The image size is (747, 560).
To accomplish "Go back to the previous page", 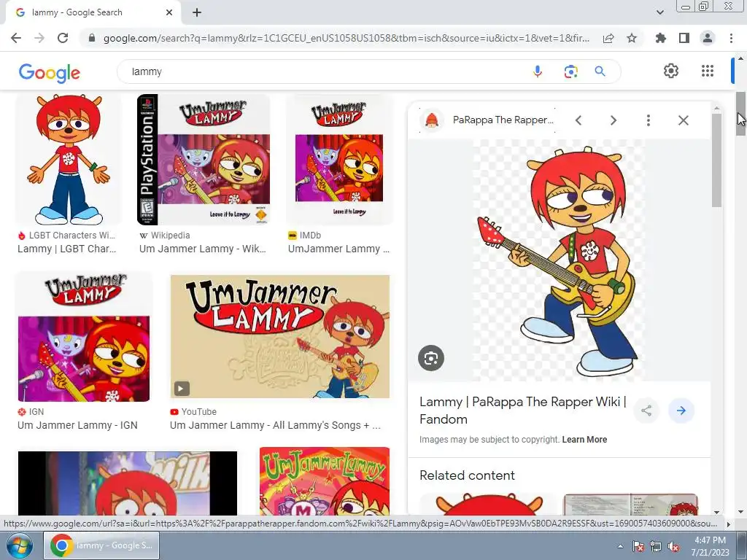I will tap(16, 38).
